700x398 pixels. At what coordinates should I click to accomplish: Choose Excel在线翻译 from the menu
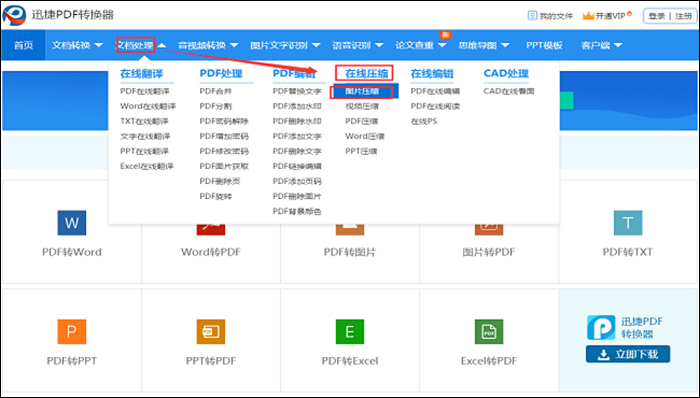click(147, 166)
